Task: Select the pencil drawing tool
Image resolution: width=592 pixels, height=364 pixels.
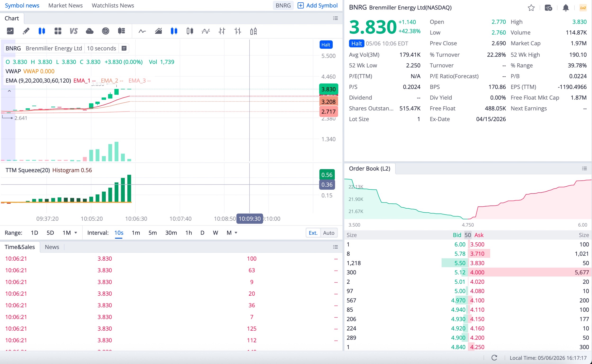Action: click(26, 31)
